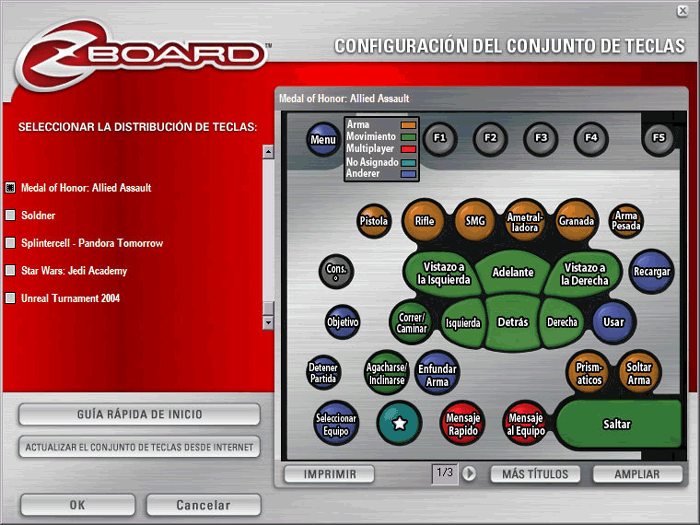700x525 pixels.
Task: Click the No Asignado teal legend swatch
Action: [x=408, y=162]
